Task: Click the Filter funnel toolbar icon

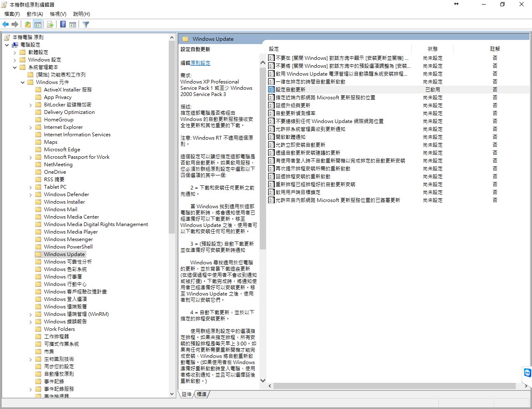Action: tap(86, 25)
